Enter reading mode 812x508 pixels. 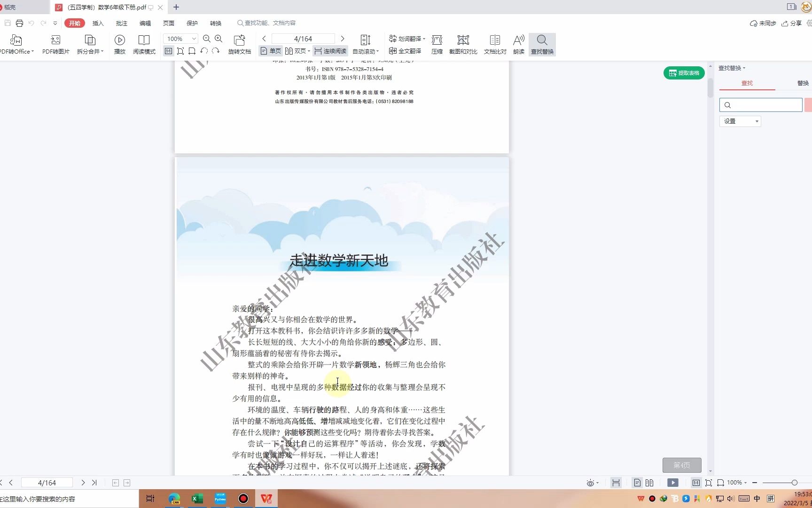point(144,45)
